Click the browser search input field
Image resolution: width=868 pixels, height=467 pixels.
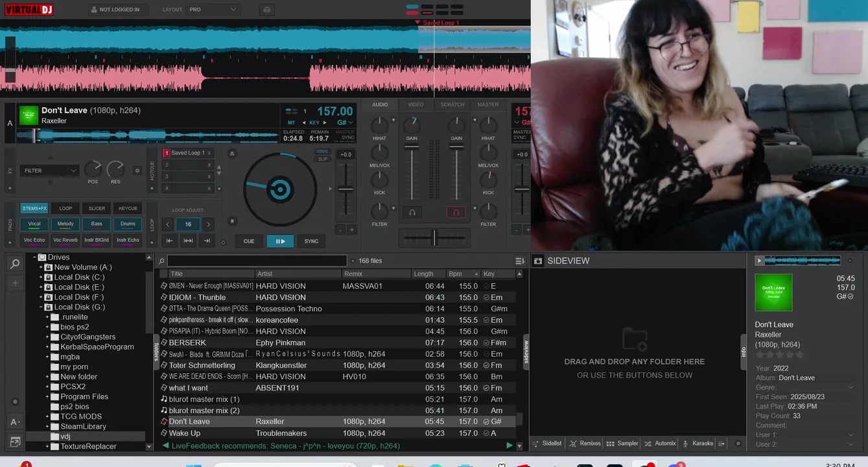(x=257, y=261)
